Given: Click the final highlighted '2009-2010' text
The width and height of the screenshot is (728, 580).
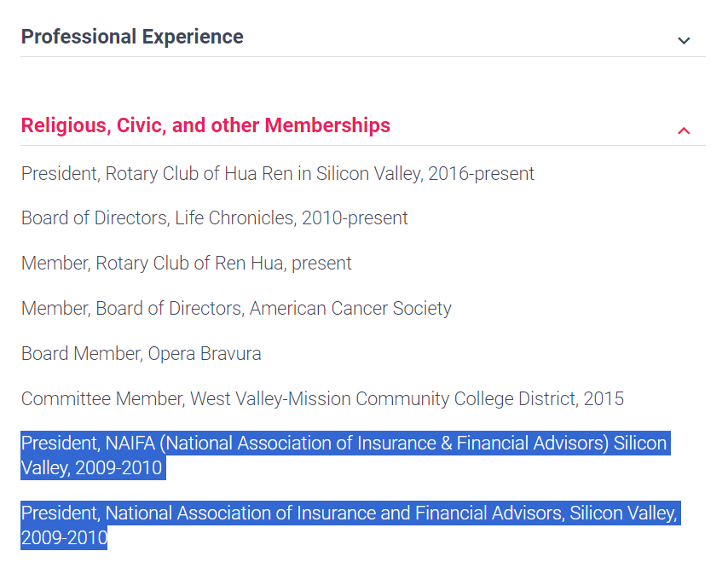Looking at the screenshot, I should pyautogui.click(x=64, y=537).
